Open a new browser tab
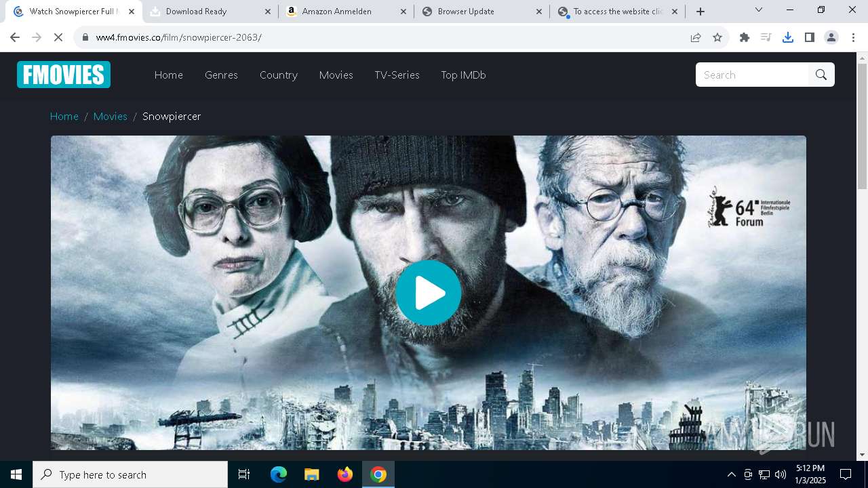The image size is (868, 488). [x=701, y=12]
